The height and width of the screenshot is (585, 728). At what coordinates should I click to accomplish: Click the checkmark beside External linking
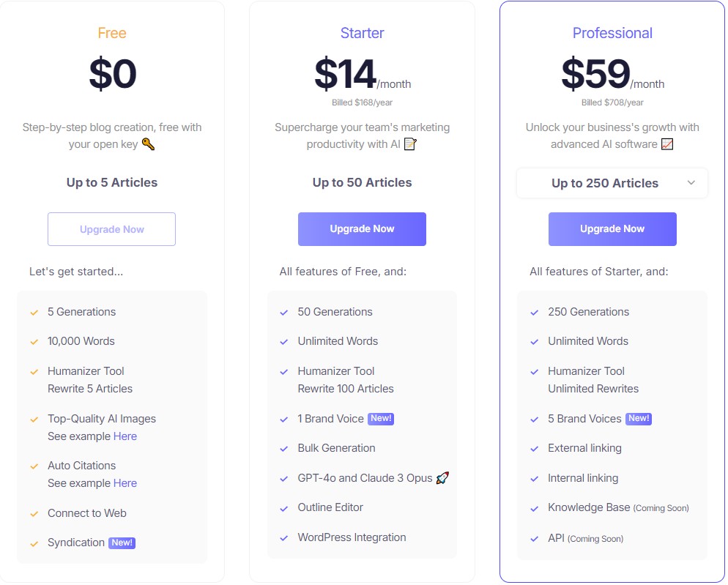click(535, 448)
